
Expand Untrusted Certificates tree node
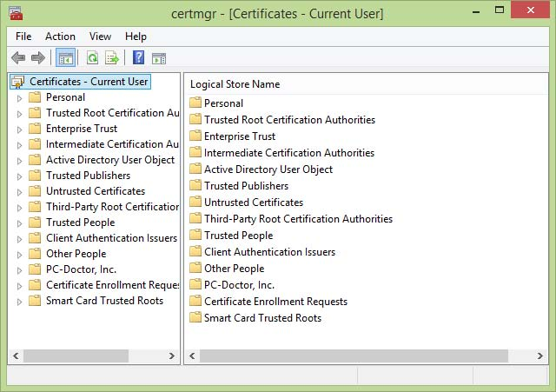point(19,191)
